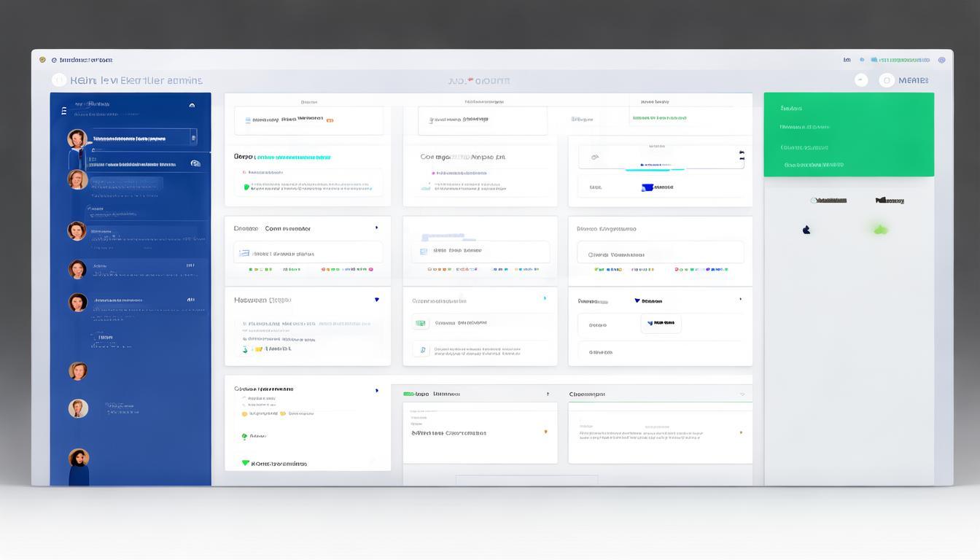Viewport: 980px width, 560px height.
Task: Select the last item in the green panel
Action: (813, 166)
